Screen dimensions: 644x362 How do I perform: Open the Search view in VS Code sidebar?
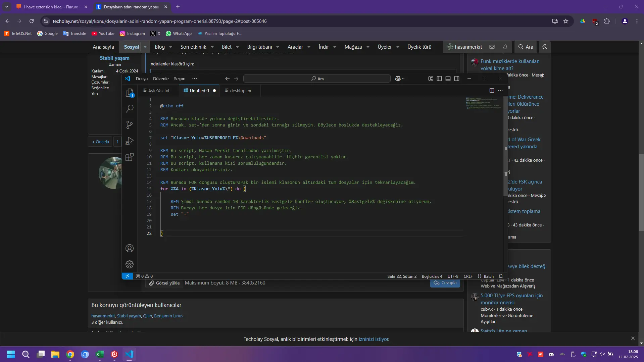click(130, 109)
